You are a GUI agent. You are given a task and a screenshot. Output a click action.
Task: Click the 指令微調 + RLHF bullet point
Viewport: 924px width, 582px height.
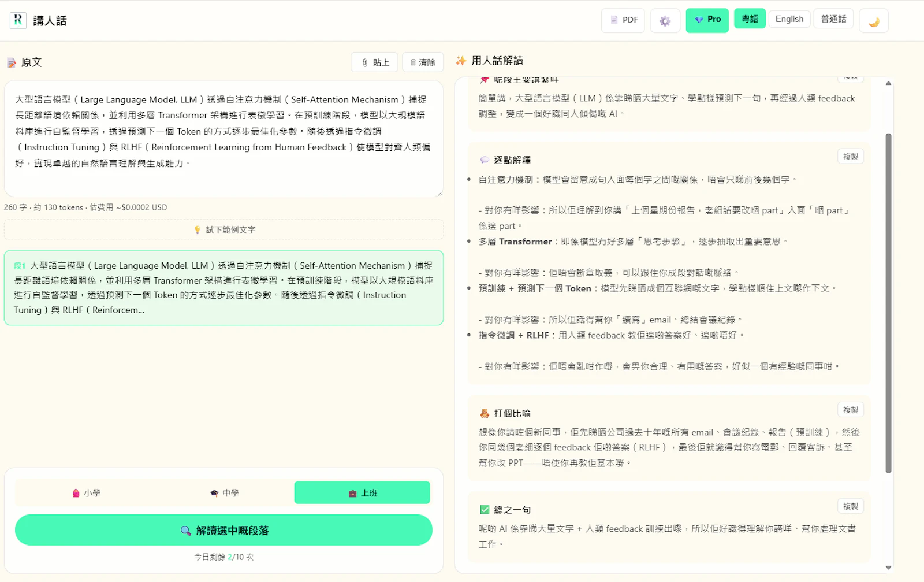coord(612,335)
